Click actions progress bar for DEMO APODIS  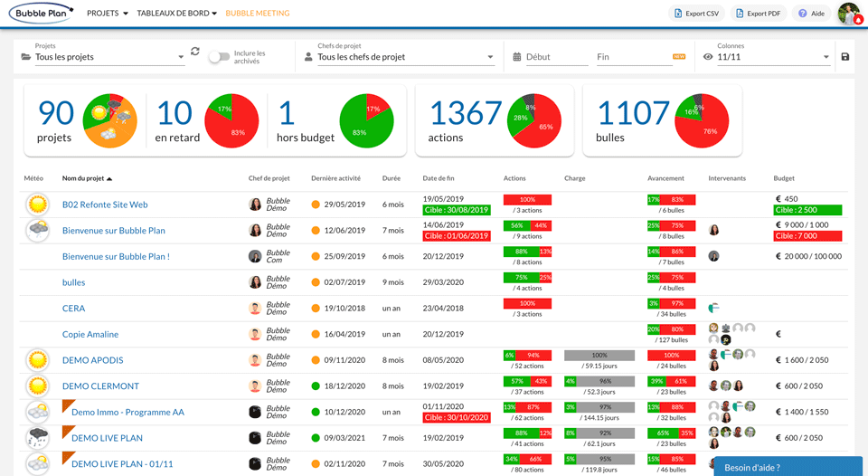(x=527, y=356)
